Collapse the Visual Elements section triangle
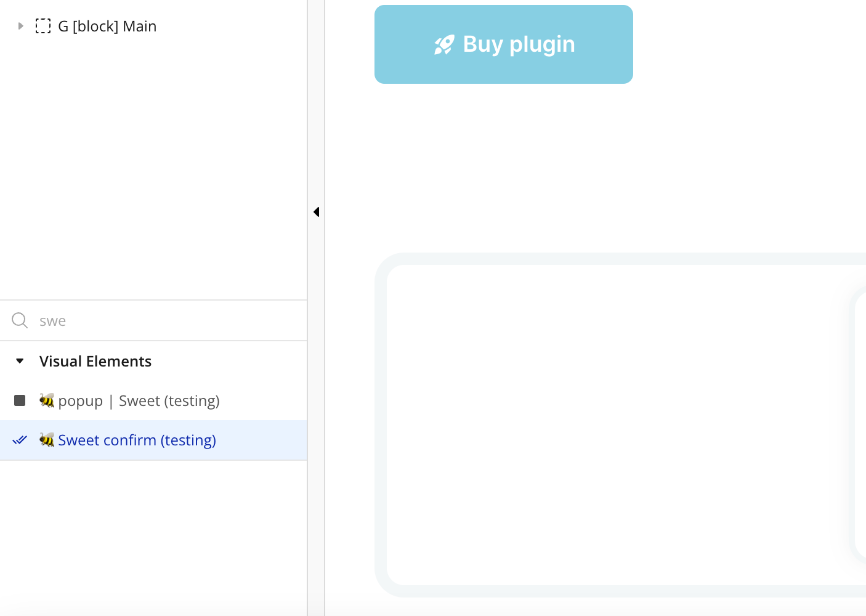866x616 pixels. click(x=20, y=361)
